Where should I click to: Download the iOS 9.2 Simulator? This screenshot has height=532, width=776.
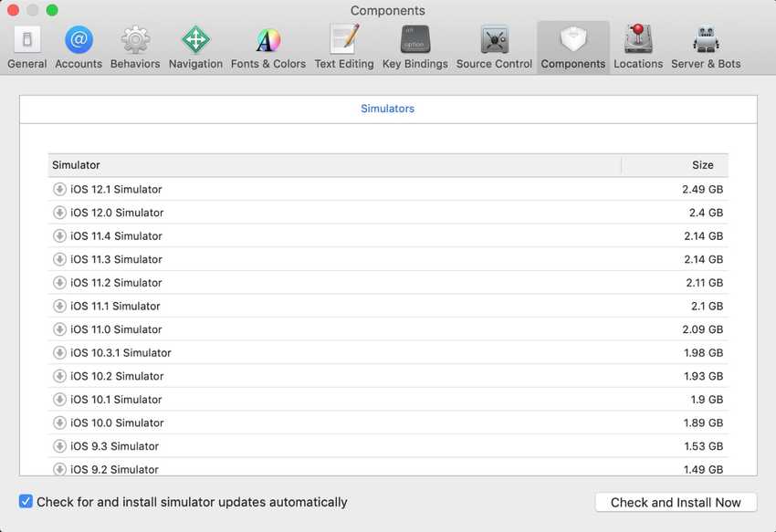59,469
